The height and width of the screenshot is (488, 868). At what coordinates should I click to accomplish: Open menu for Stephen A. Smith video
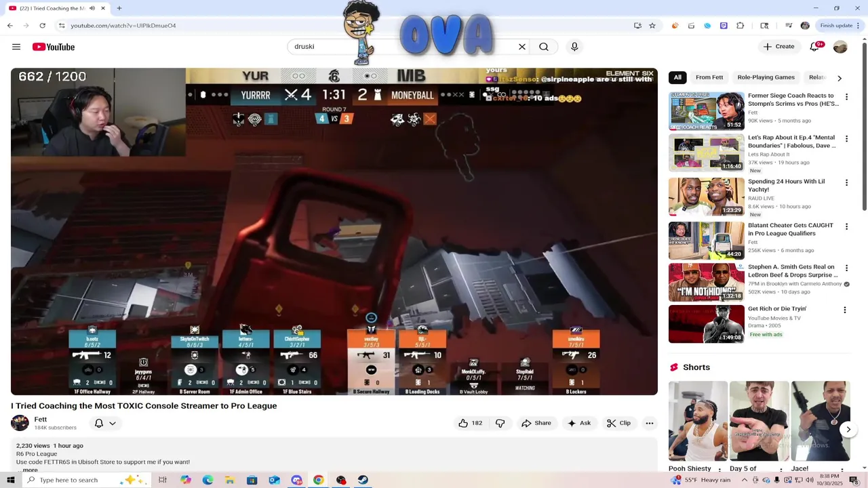tap(846, 268)
